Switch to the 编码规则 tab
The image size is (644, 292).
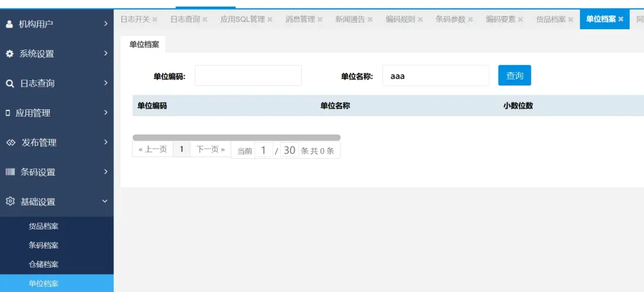click(x=401, y=19)
